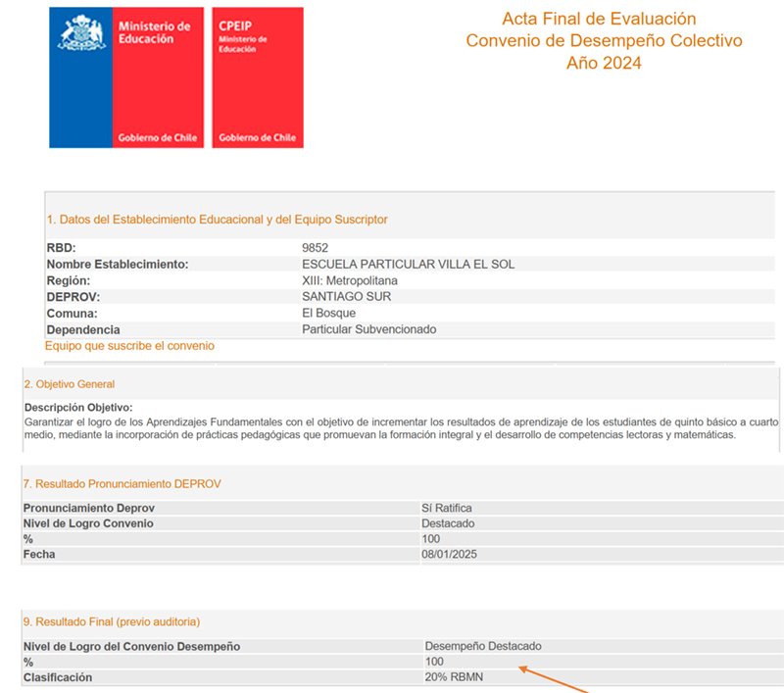Screen dimensions: 784x693
Task: Click the orange arrow near Resultado Final
Action: point(554,679)
